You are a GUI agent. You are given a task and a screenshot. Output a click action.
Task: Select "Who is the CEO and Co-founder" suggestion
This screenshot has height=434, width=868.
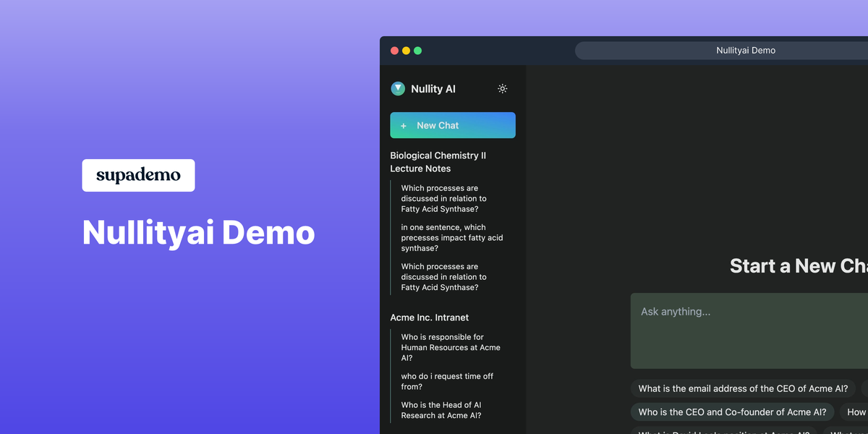732,412
